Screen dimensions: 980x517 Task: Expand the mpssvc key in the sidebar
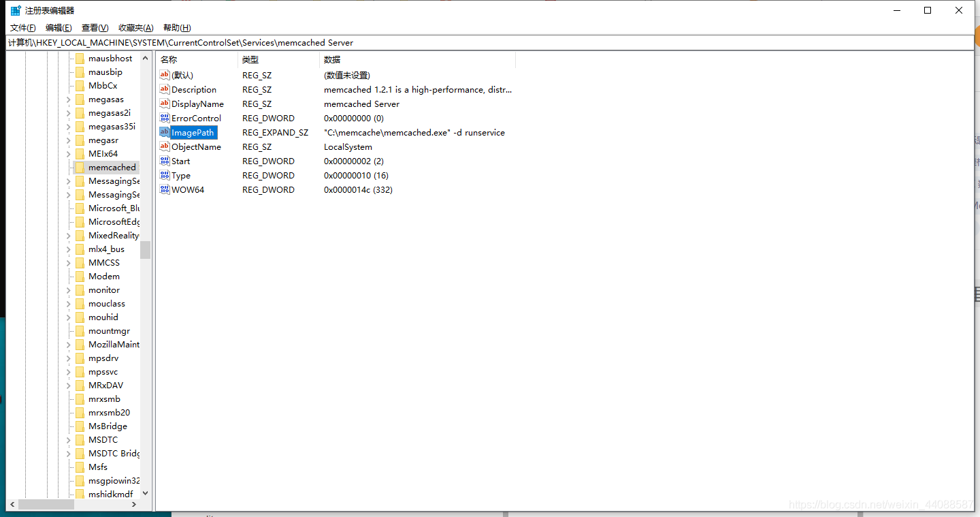(68, 371)
